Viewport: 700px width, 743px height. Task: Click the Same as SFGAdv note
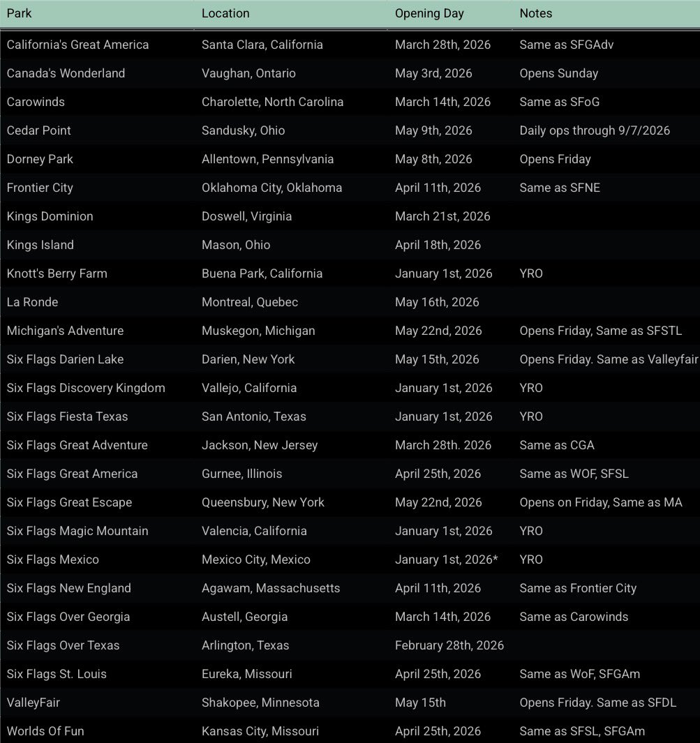pos(566,45)
